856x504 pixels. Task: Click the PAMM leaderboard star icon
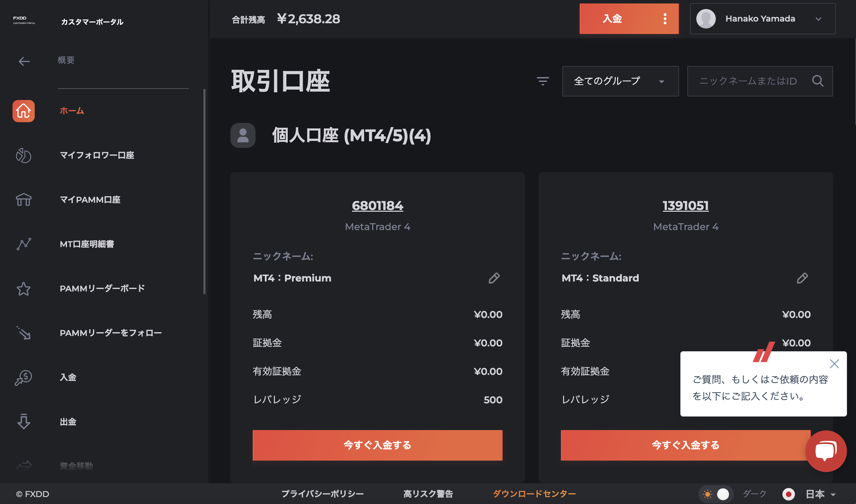(24, 288)
